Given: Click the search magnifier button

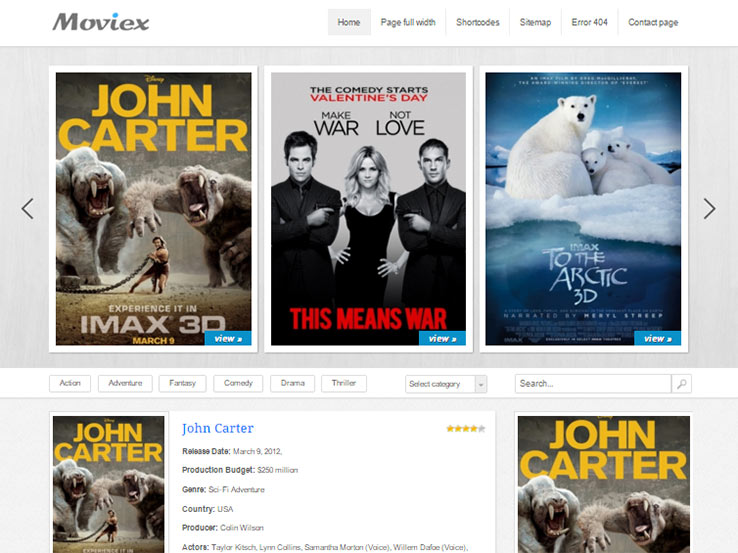Looking at the screenshot, I should (681, 384).
